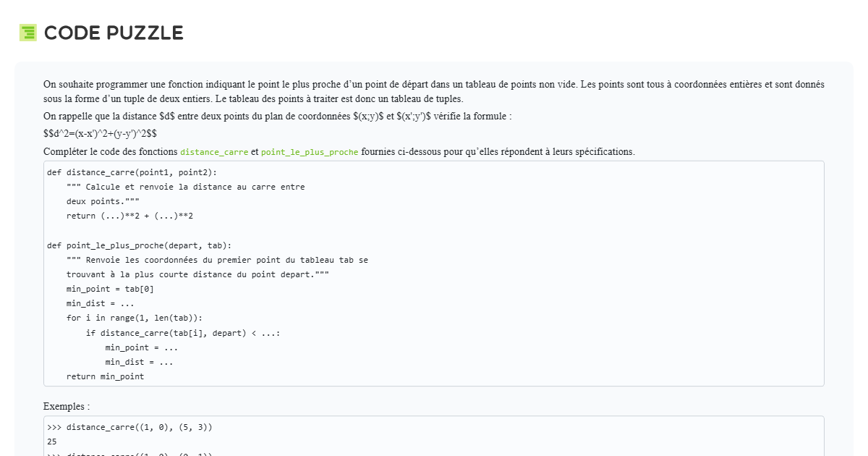The height and width of the screenshot is (456, 868).
Task: Open the distance_carre function link
Action: tap(214, 152)
